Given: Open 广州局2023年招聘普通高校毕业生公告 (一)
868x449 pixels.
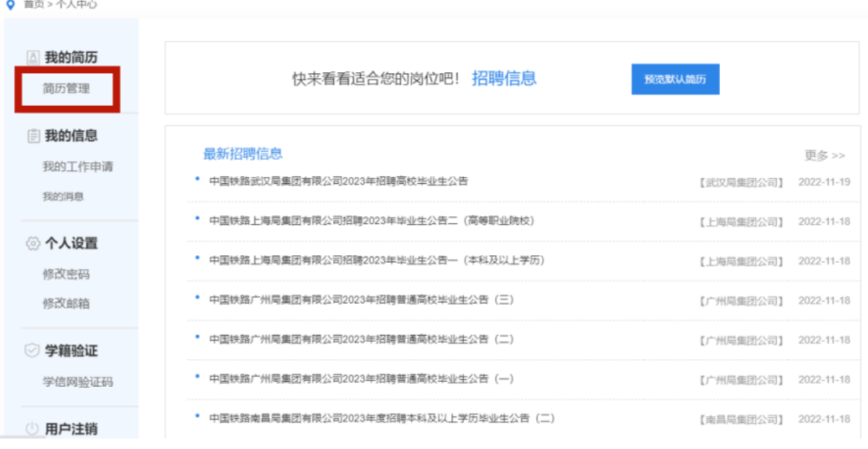Looking at the screenshot, I should click(362, 379).
